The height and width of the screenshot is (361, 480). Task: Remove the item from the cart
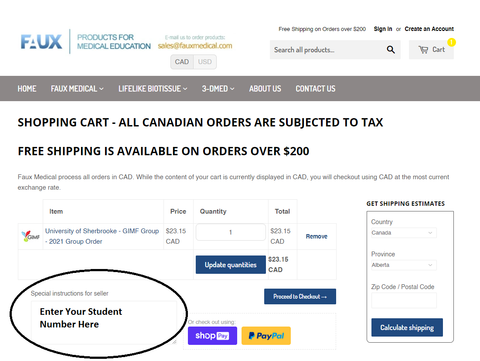pyautogui.click(x=316, y=236)
